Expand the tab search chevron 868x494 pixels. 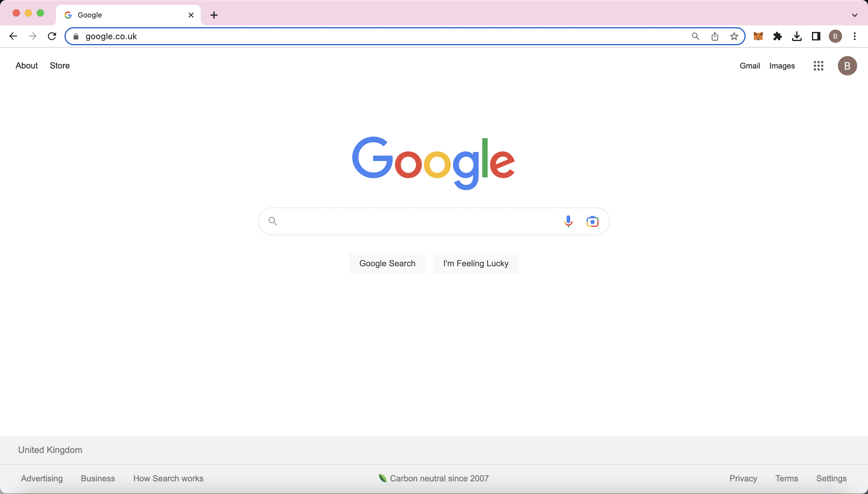pyautogui.click(x=854, y=15)
